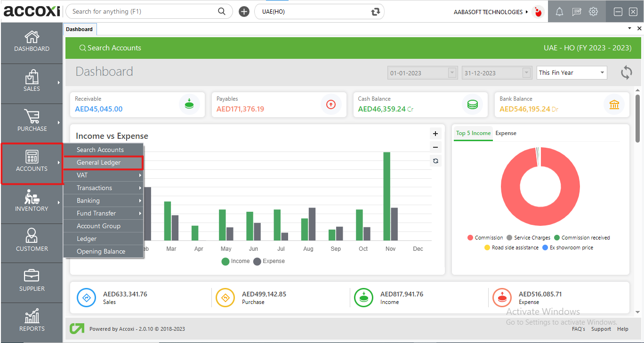
Task: Switch to the Expense tab
Action: click(x=506, y=133)
